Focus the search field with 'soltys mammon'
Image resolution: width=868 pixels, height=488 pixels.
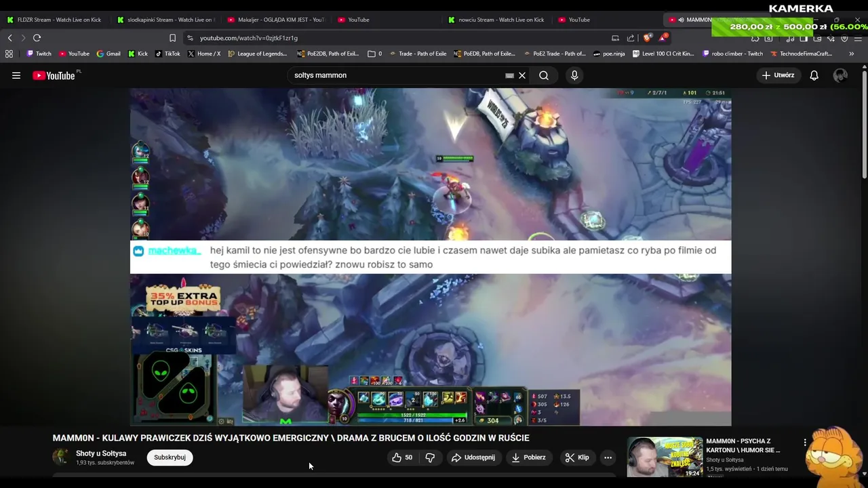click(397, 75)
